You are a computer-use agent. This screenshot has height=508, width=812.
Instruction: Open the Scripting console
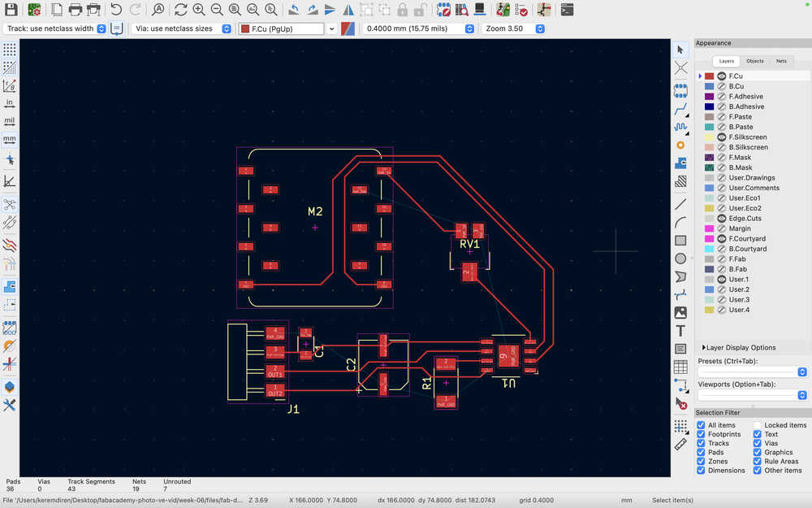(568, 10)
